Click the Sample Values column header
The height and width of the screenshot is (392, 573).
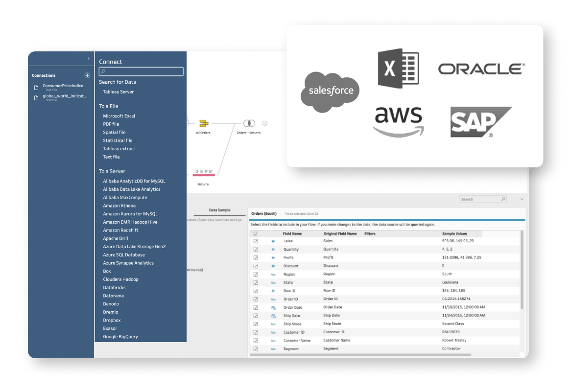pos(454,234)
